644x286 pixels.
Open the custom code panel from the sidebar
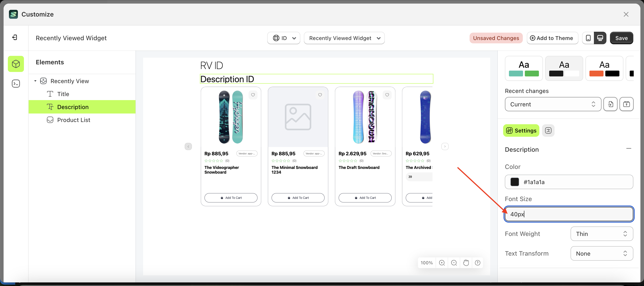tap(16, 83)
